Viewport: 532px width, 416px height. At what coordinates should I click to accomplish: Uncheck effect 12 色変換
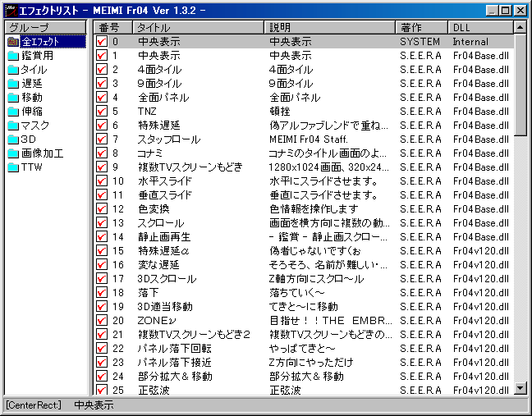coord(102,209)
